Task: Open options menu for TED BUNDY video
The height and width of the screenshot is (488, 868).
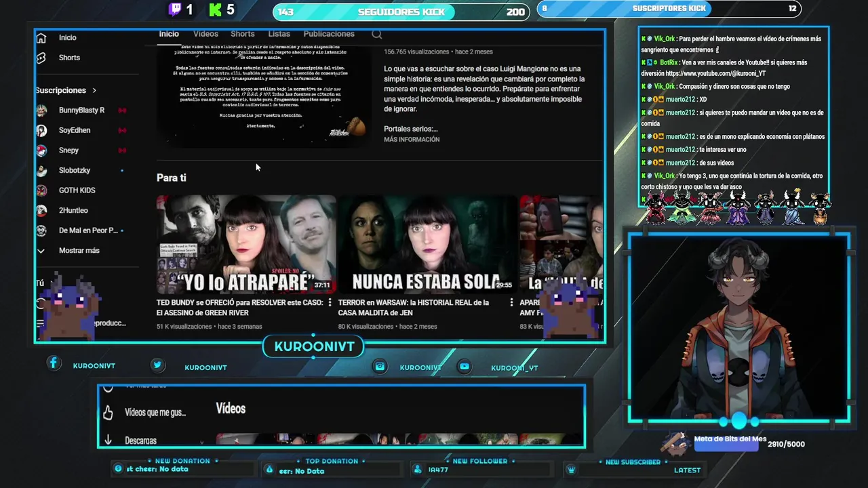Action: (330, 303)
